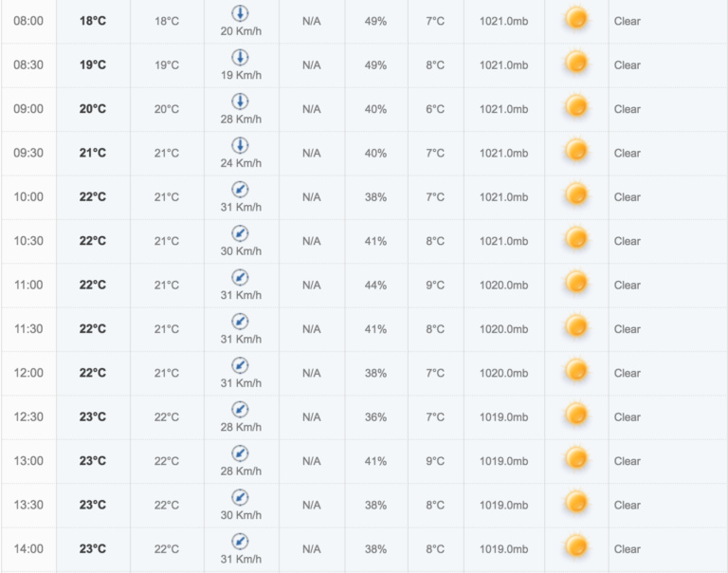Click the southwest wind icon at 10:00
728x573 pixels.
tap(240, 189)
